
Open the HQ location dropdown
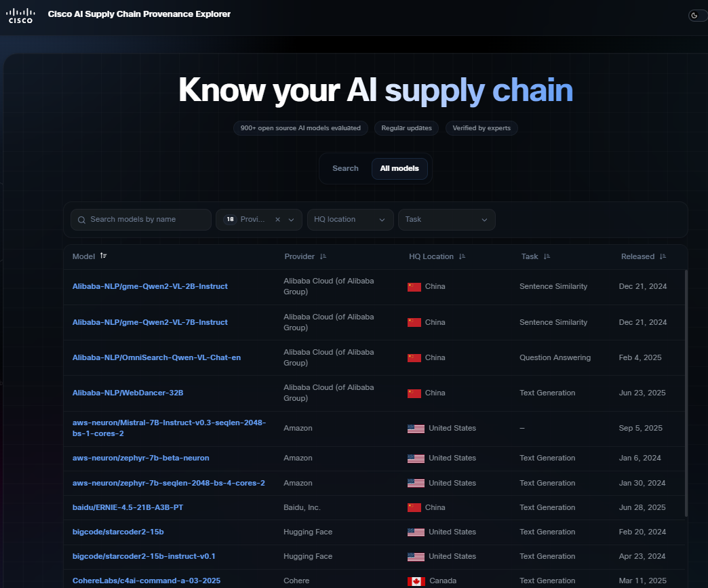click(x=351, y=220)
